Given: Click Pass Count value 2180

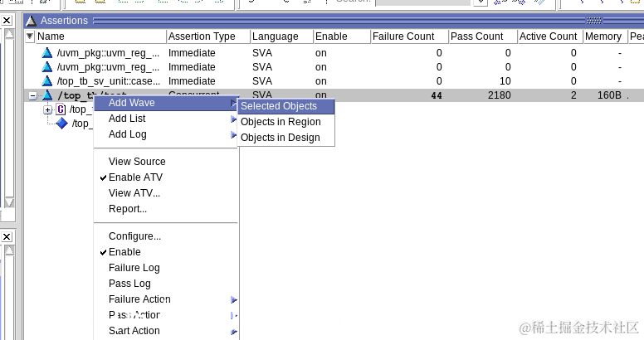Looking at the screenshot, I should coord(500,95).
